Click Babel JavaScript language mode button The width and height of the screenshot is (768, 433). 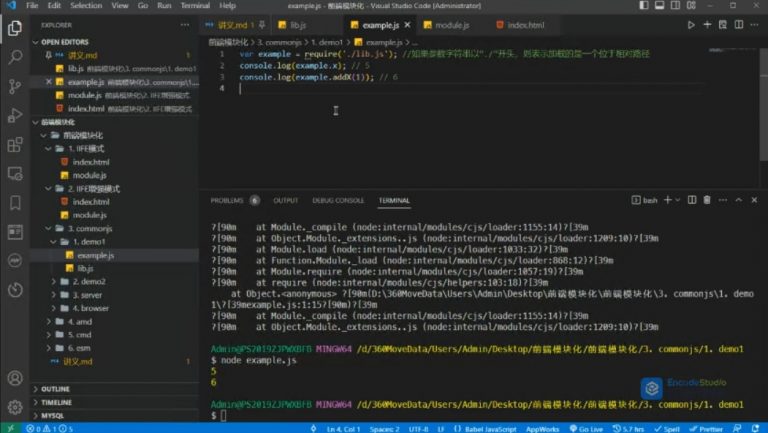tap(490, 428)
